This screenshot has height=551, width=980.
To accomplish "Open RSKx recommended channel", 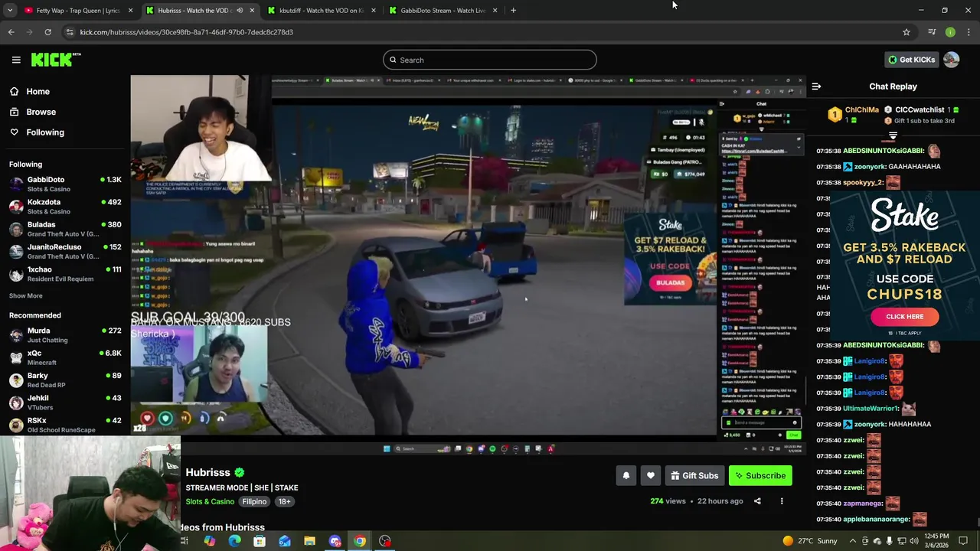I will [x=65, y=424].
